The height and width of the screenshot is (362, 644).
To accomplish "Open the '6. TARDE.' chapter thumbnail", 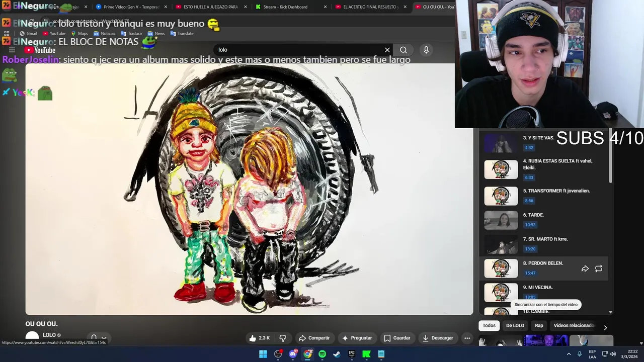I will click(x=501, y=220).
